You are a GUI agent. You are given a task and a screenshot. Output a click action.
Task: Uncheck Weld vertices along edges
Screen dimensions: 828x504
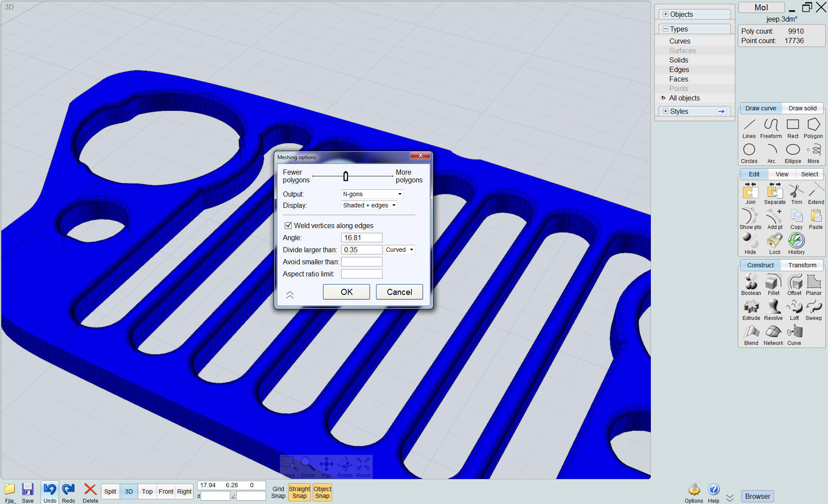(288, 225)
